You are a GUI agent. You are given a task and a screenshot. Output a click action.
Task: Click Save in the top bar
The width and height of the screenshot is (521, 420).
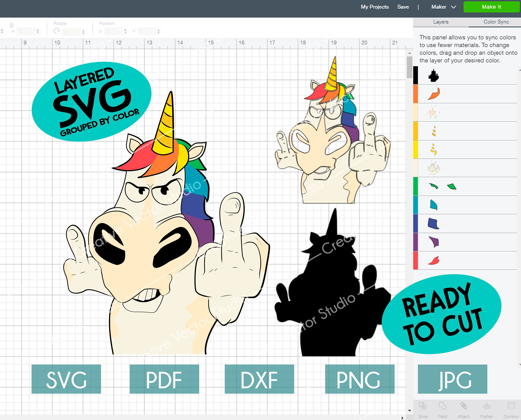[403, 7]
